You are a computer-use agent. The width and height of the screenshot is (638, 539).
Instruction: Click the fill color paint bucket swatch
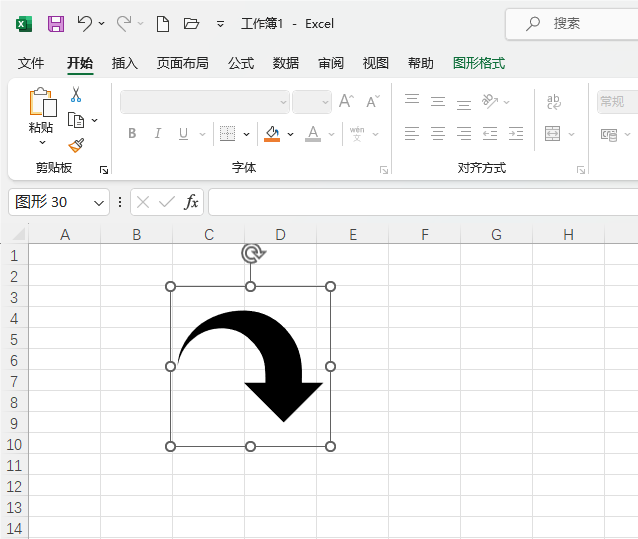point(272,134)
